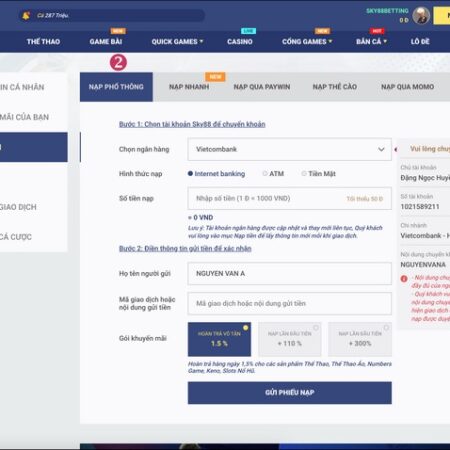Image resolution: width=450 pixels, height=450 pixels.
Task: Expand the BẮN CÁ dropdown
Action: point(371,42)
